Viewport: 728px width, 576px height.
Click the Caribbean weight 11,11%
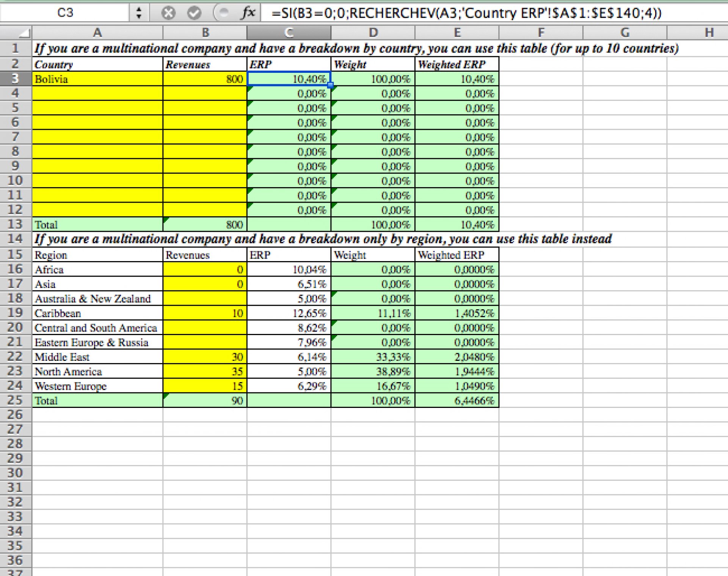[373, 313]
